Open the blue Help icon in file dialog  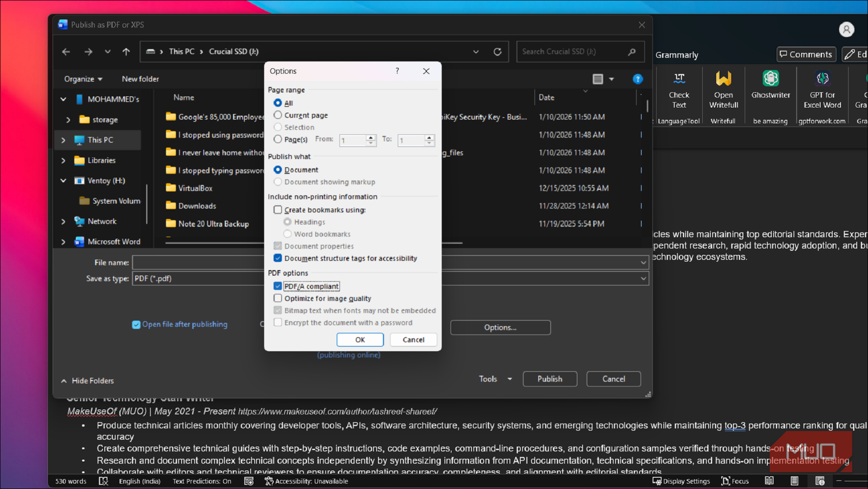(x=637, y=79)
